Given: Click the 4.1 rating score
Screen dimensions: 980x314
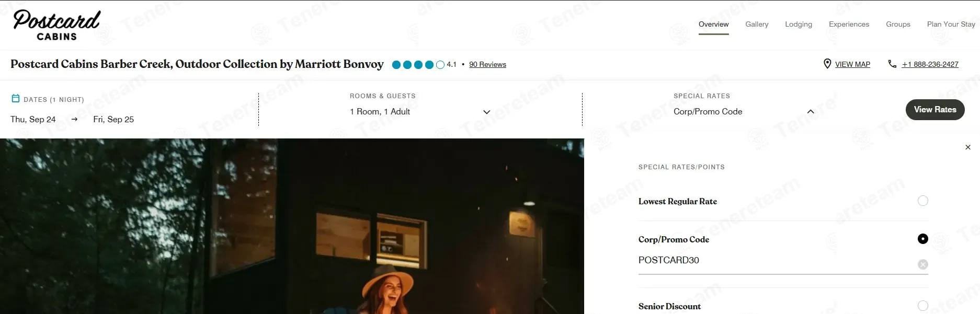Looking at the screenshot, I should tap(451, 65).
